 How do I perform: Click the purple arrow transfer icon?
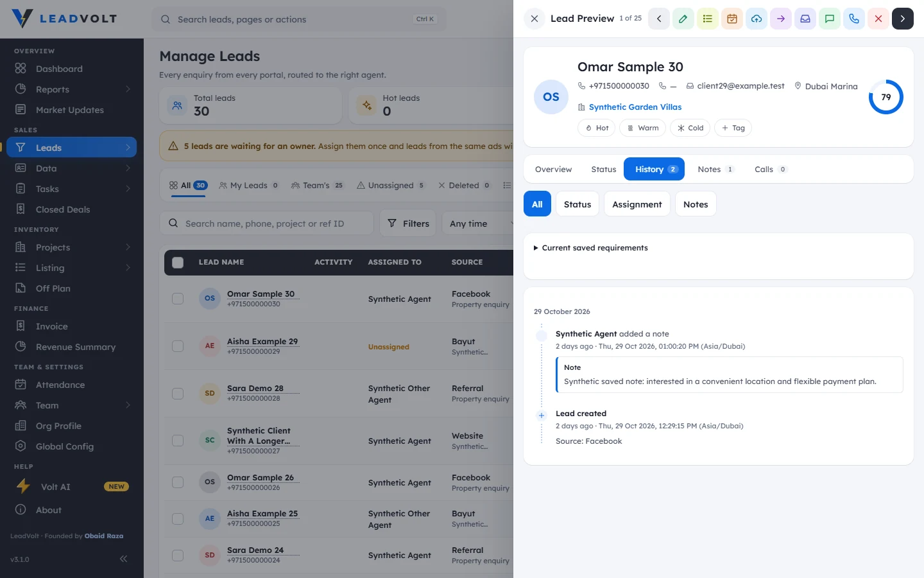(x=781, y=19)
